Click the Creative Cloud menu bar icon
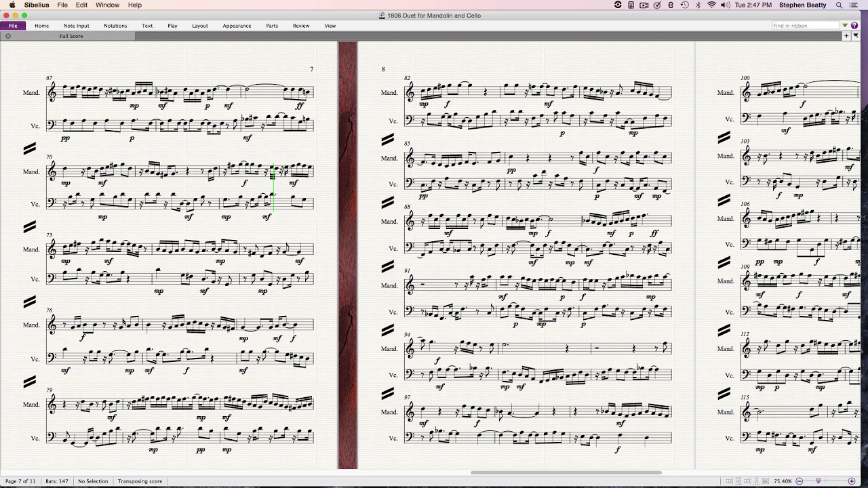The image size is (868, 488). pyautogui.click(x=618, y=5)
